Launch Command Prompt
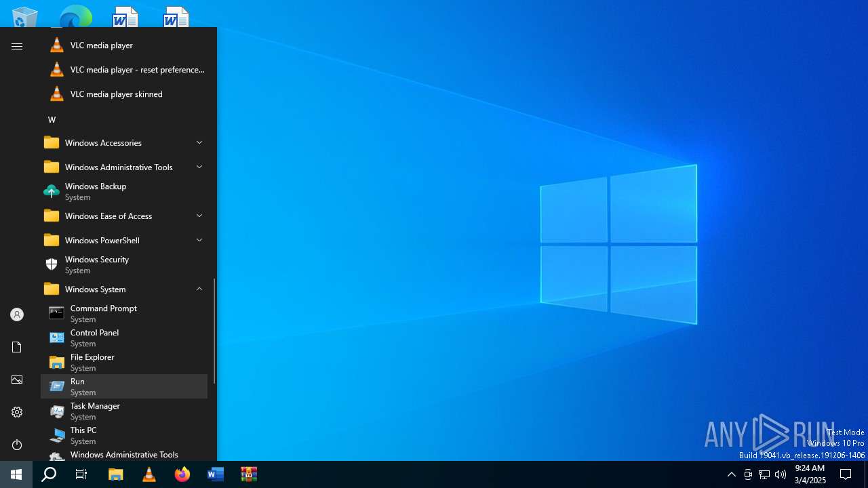This screenshot has height=488, width=868. pyautogui.click(x=124, y=314)
